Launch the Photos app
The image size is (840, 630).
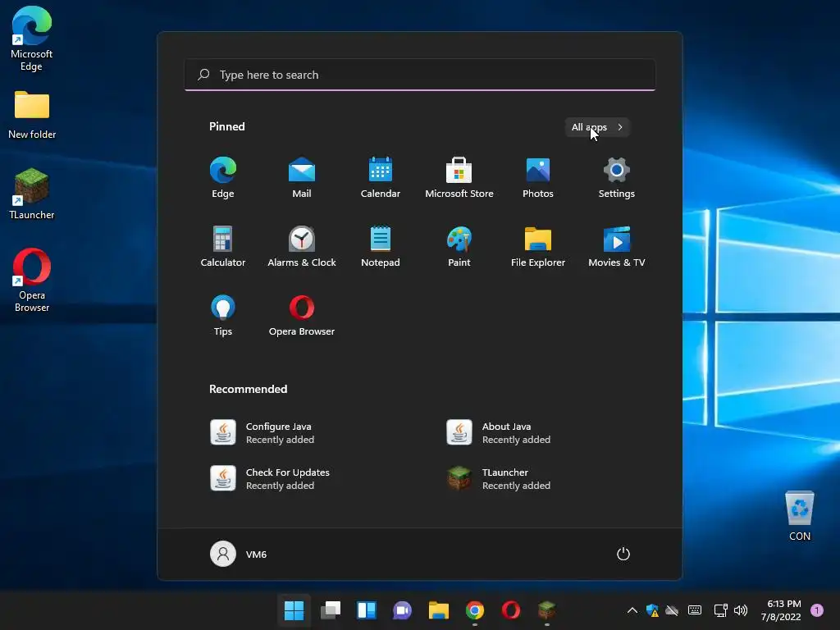538,178
